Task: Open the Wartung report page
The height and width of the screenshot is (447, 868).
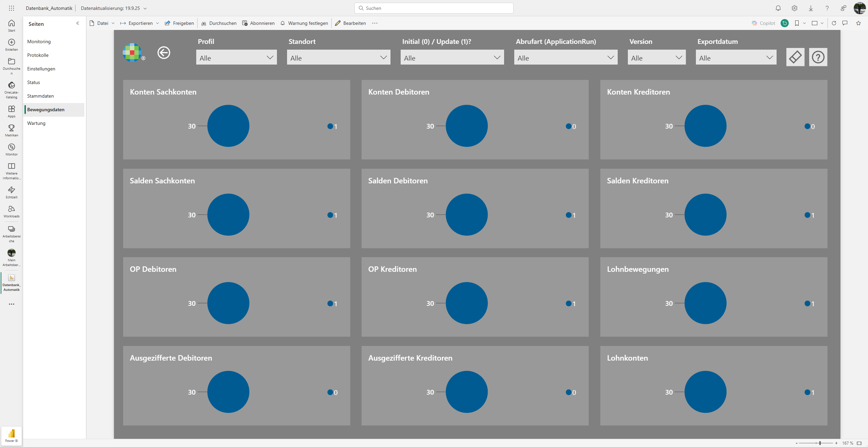Action: pos(36,123)
